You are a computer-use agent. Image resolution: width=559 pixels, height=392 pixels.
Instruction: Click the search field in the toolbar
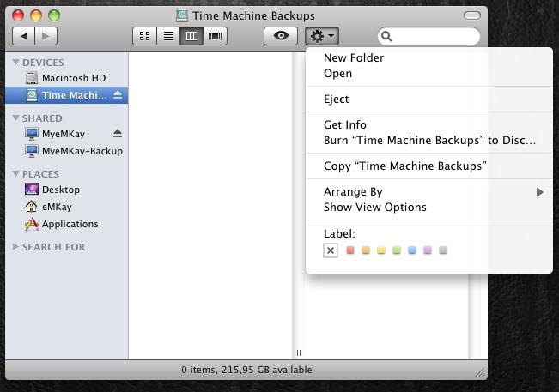[x=428, y=36]
